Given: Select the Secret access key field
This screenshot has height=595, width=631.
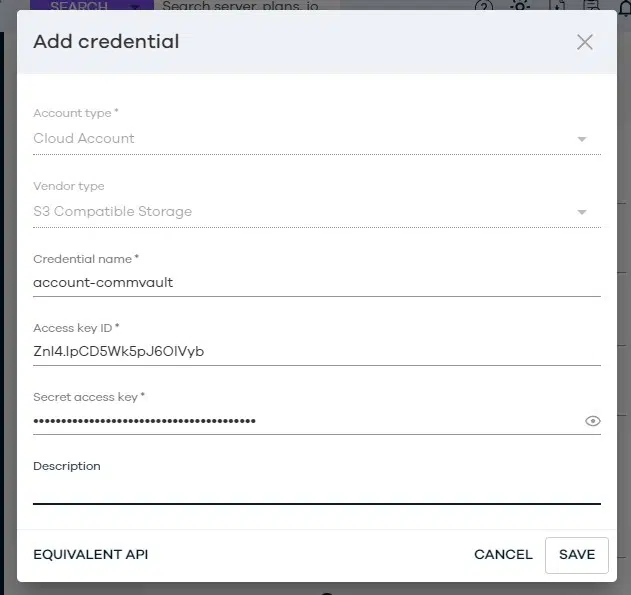Looking at the screenshot, I should pyautogui.click(x=300, y=421).
